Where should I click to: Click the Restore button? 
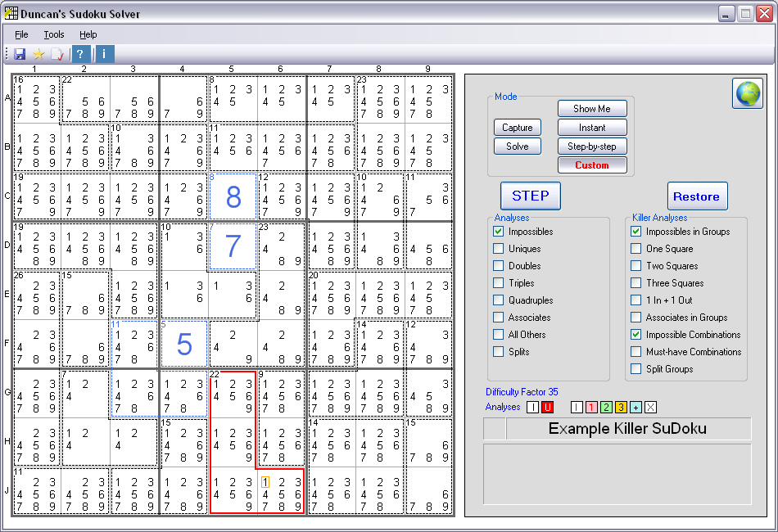697,196
